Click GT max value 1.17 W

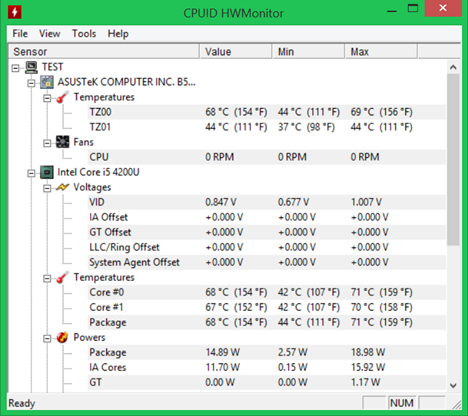[x=365, y=382]
